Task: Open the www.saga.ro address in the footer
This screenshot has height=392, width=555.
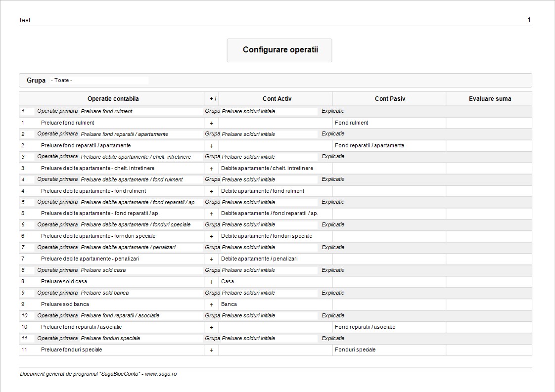Action: pyautogui.click(x=161, y=374)
